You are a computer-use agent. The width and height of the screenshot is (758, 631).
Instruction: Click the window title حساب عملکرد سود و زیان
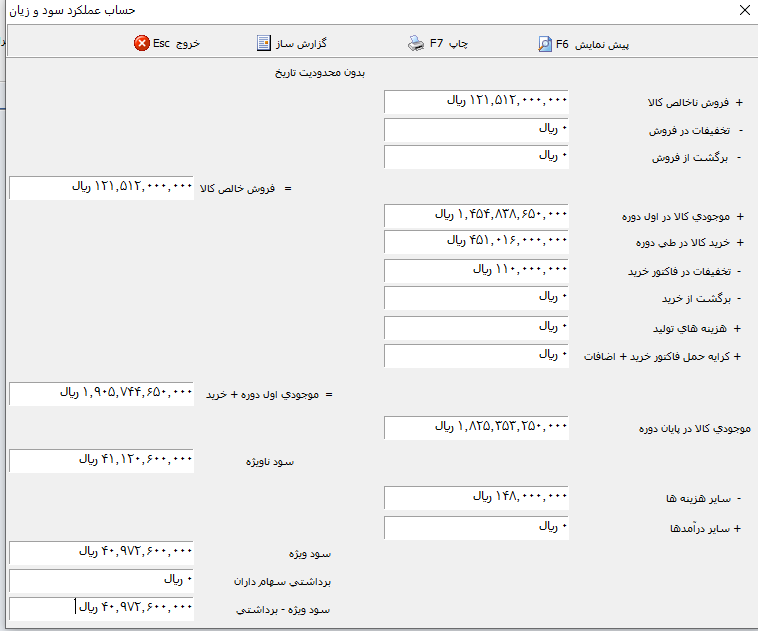(72, 11)
